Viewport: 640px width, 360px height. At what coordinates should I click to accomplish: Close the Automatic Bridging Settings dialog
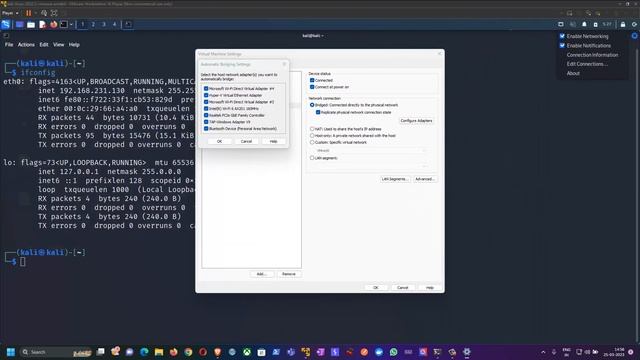(x=284, y=64)
